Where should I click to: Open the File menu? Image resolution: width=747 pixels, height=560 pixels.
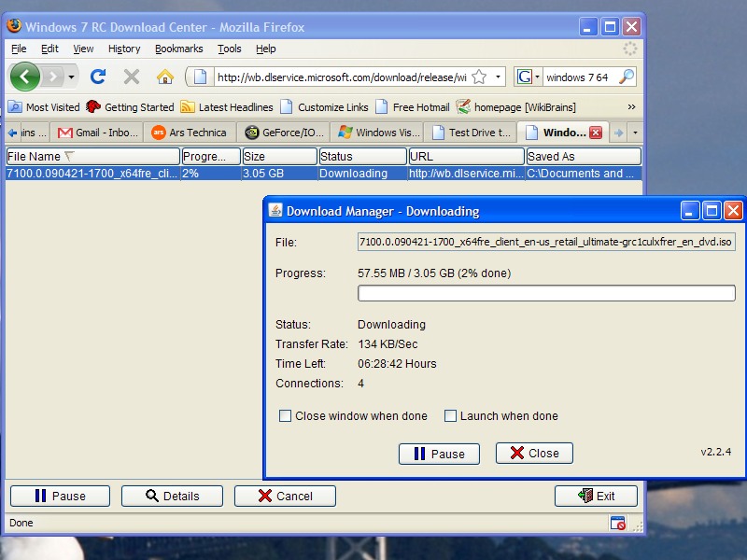click(19, 49)
